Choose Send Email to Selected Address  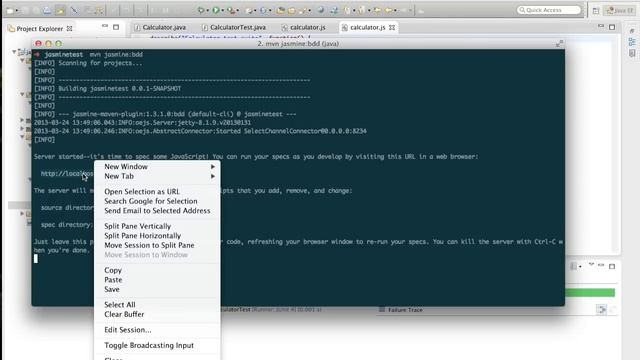click(157, 211)
